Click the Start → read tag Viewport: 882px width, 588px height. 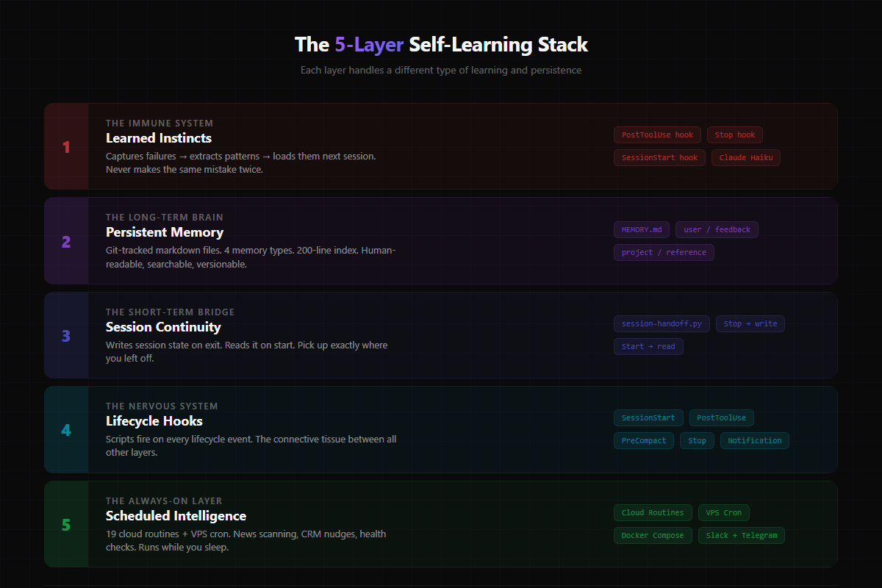648,347
